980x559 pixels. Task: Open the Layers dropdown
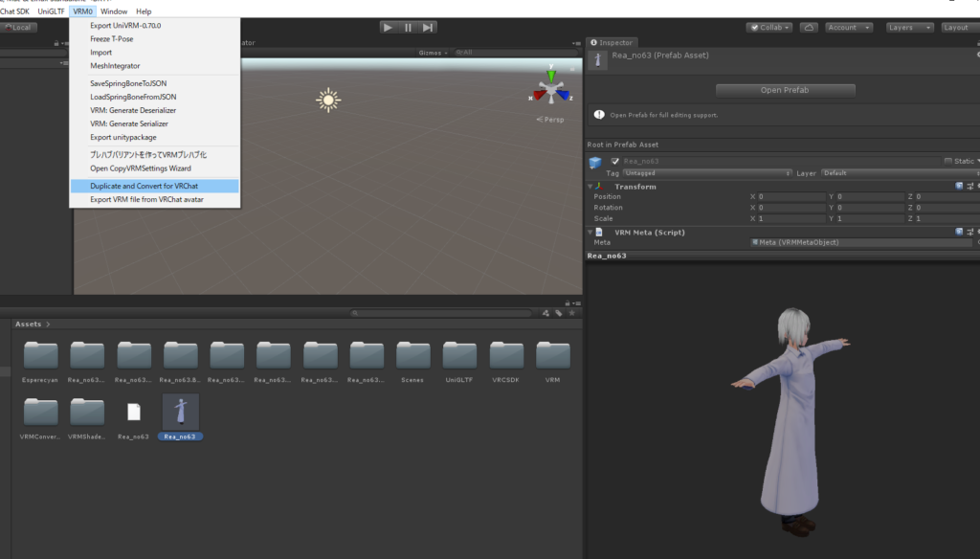pos(909,28)
